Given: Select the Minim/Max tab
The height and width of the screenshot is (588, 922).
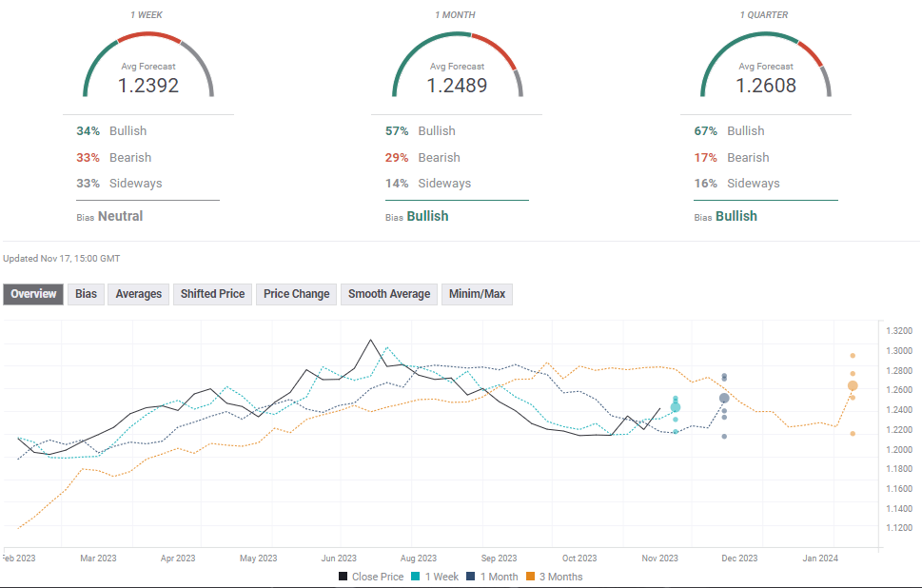Looking at the screenshot, I should (x=478, y=294).
